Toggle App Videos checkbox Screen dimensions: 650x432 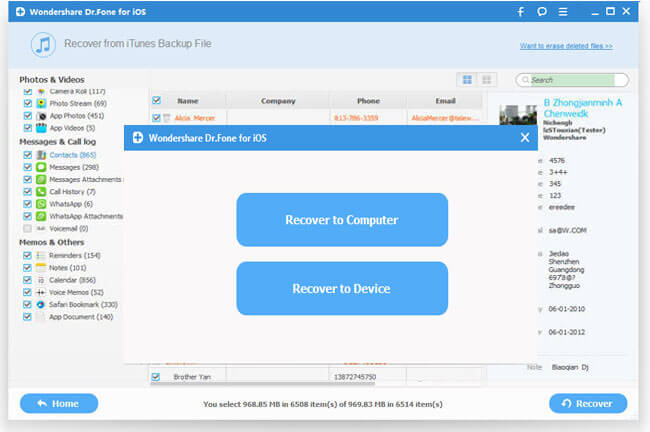coord(28,128)
